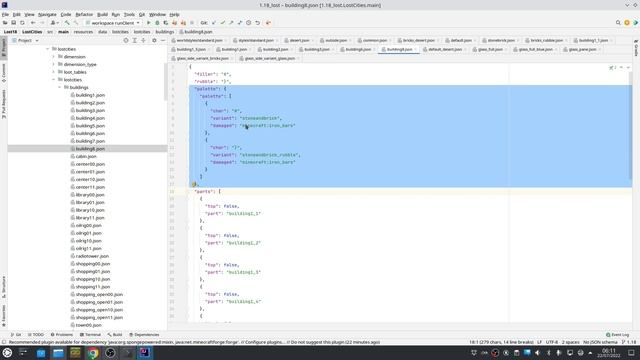The image size is (640, 360).
Task: Open the file manager from the taskbar
Action: click(58, 353)
